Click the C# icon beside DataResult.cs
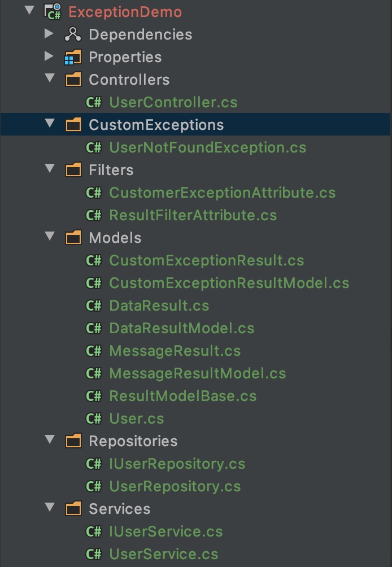Viewport: 392px width, 567px height. click(94, 306)
